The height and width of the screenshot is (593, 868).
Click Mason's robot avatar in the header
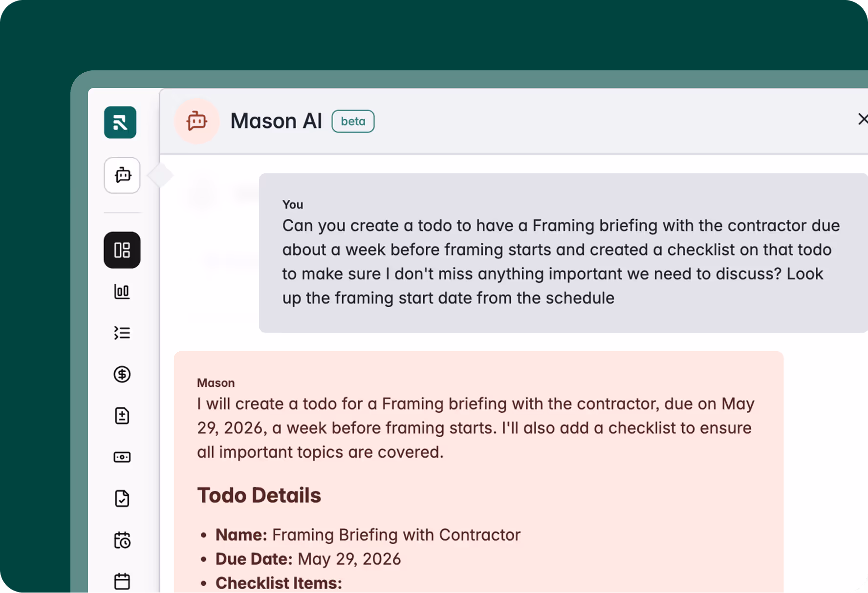(x=197, y=121)
